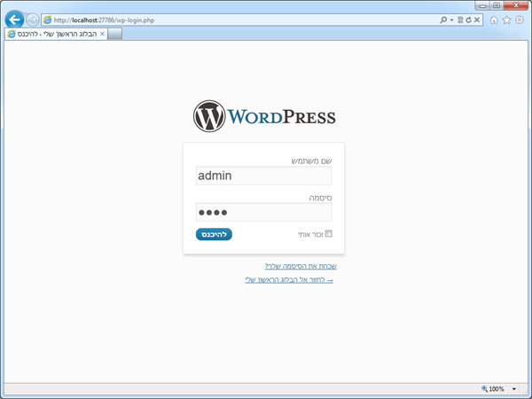Image resolution: width=532 pixels, height=399 pixels.
Task: Enable the Remember Me checkbox
Action: tap(328, 233)
